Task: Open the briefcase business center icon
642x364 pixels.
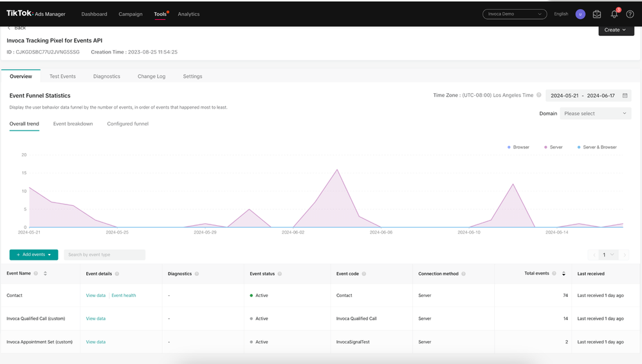Action: pyautogui.click(x=597, y=14)
